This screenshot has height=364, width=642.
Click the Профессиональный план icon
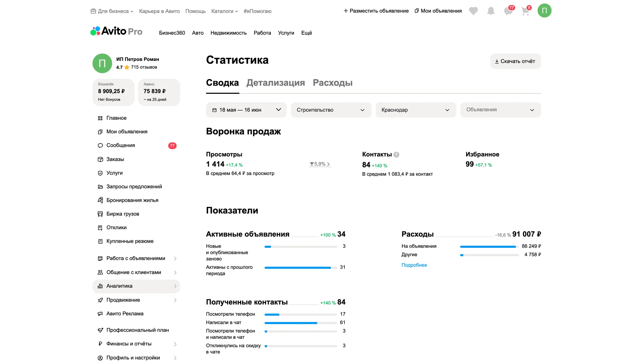[100, 330]
